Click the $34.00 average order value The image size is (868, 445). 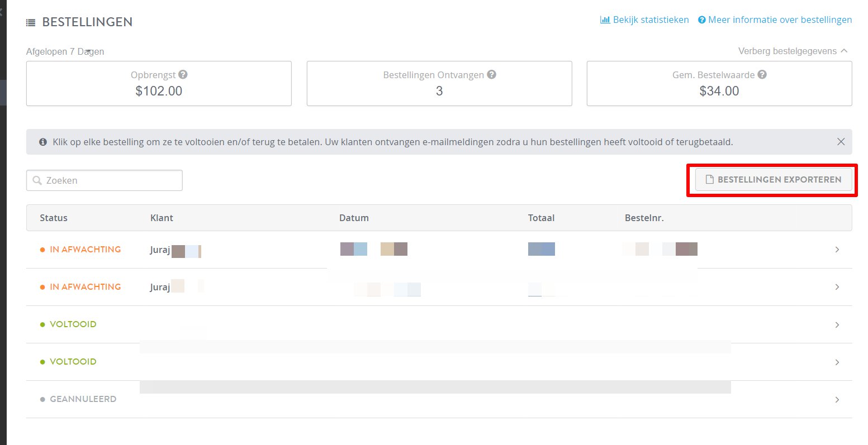point(719,91)
